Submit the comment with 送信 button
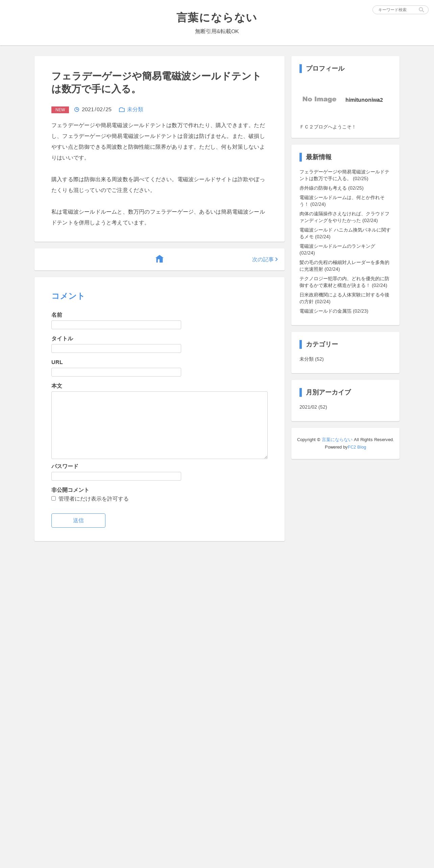Viewport: 434px width, 868px height. 78,521
